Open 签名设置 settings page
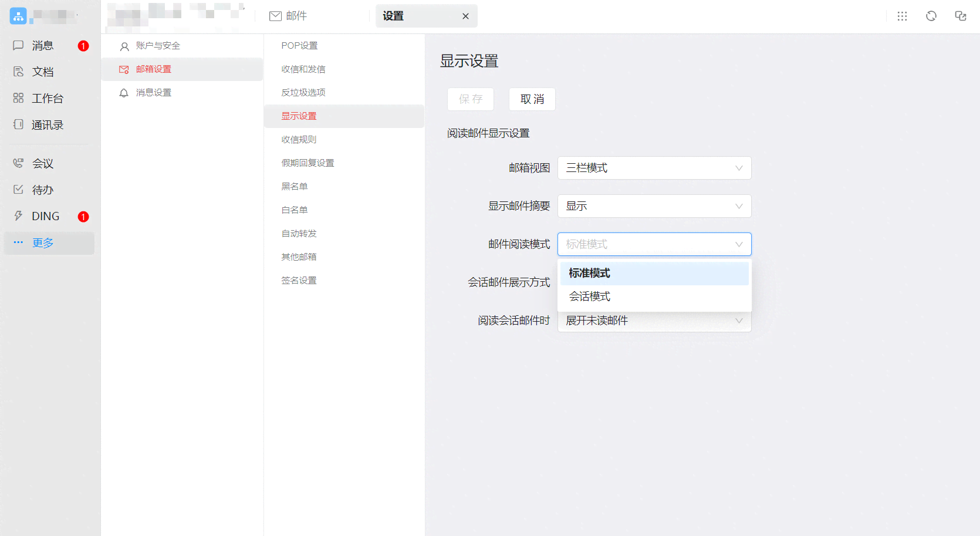The image size is (980, 536). [x=344, y=281]
